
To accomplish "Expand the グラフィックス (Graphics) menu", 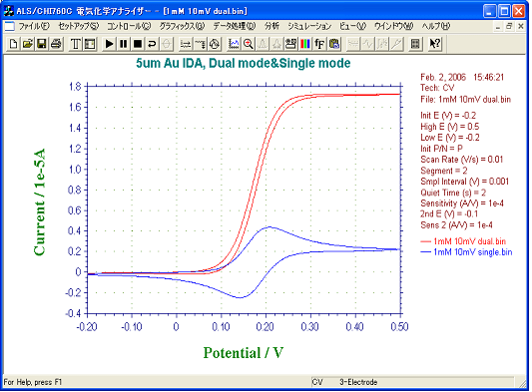I will click(182, 26).
